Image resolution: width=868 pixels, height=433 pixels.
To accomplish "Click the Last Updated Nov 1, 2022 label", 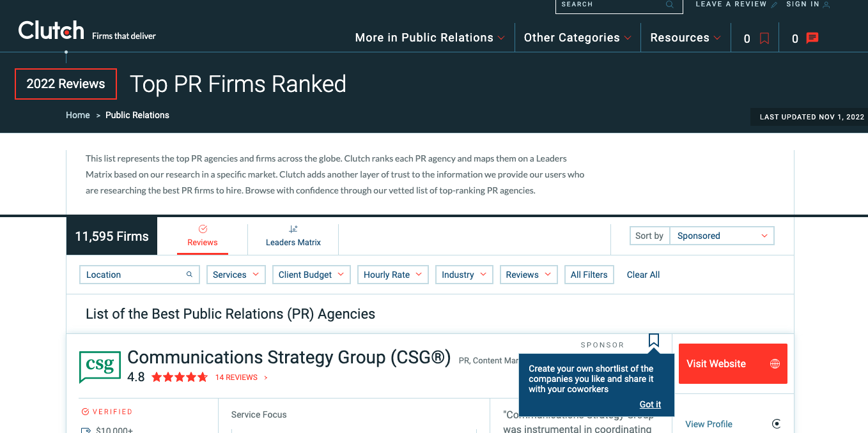I will tap(812, 117).
